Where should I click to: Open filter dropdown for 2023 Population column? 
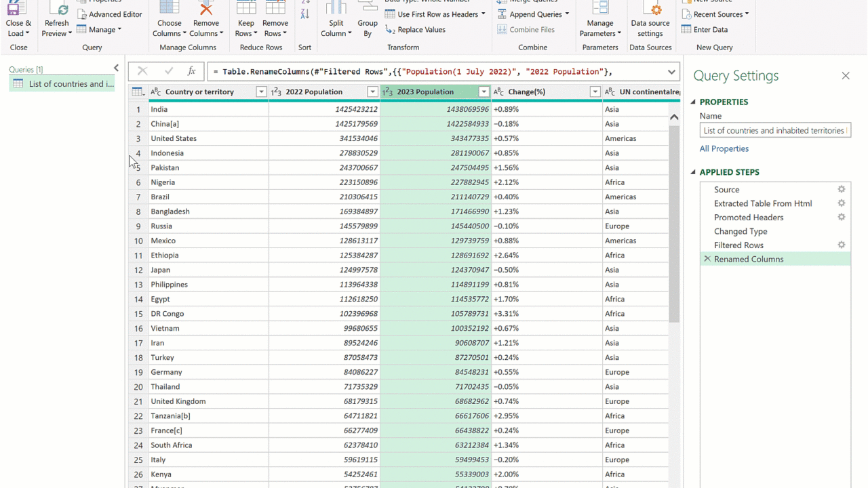point(484,92)
